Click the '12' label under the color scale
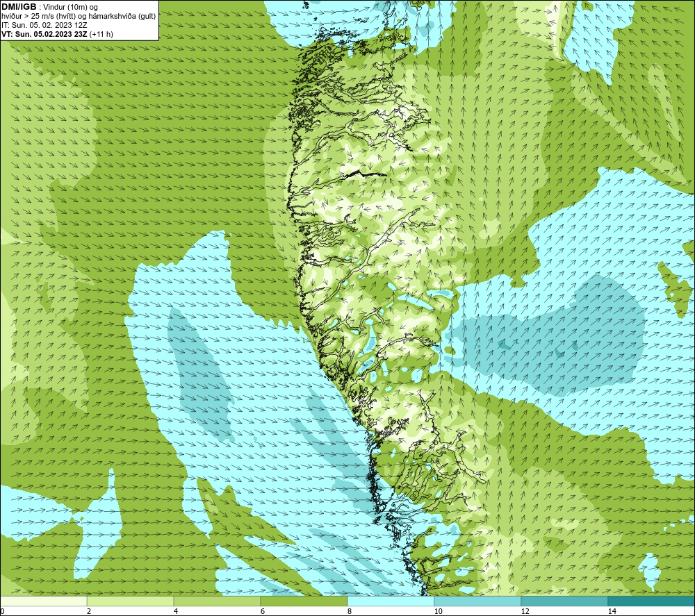 [525, 611]
